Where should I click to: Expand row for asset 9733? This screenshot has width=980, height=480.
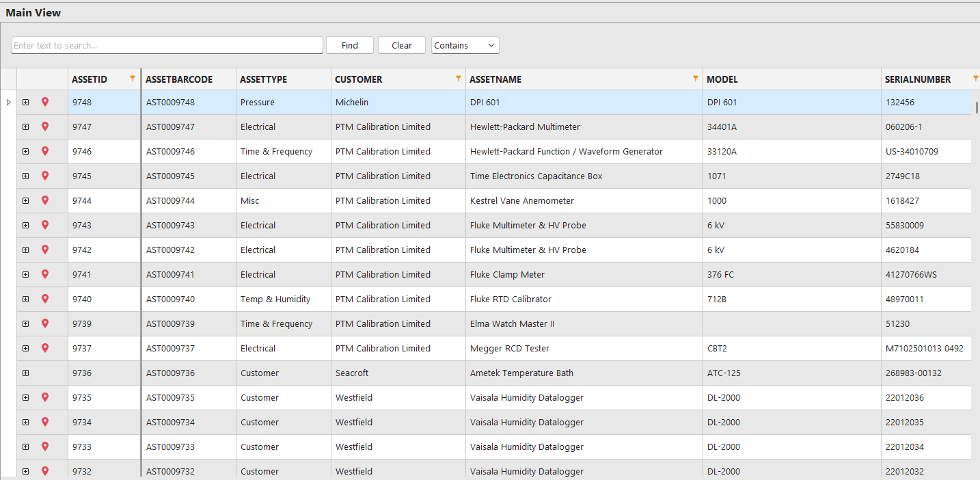(25, 446)
